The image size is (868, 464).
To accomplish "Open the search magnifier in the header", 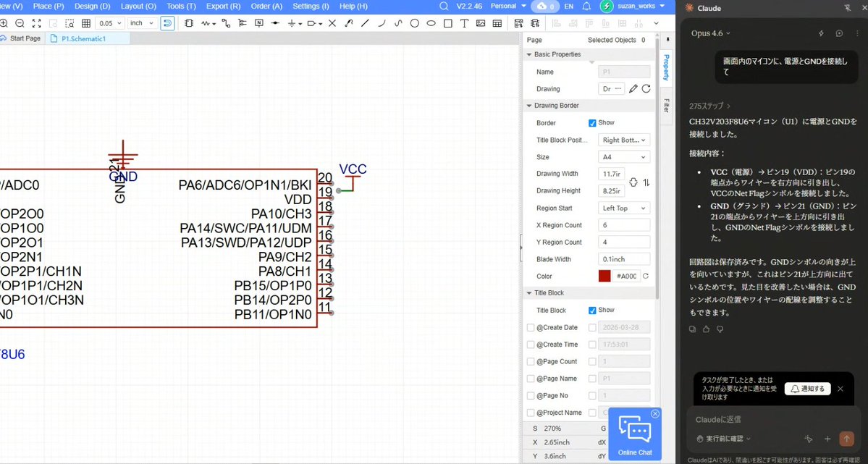I will pyautogui.click(x=444, y=6).
